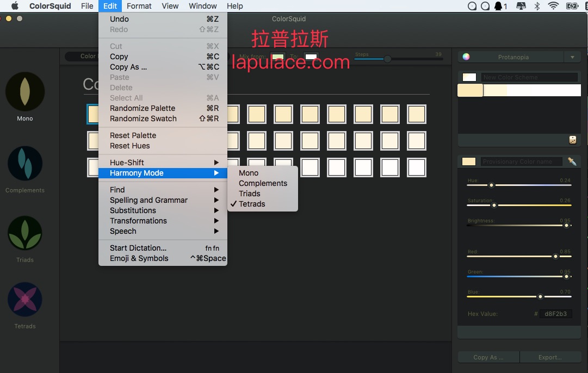Choose Reset Hues
The height and width of the screenshot is (373, 588).
pyautogui.click(x=163, y=146)
